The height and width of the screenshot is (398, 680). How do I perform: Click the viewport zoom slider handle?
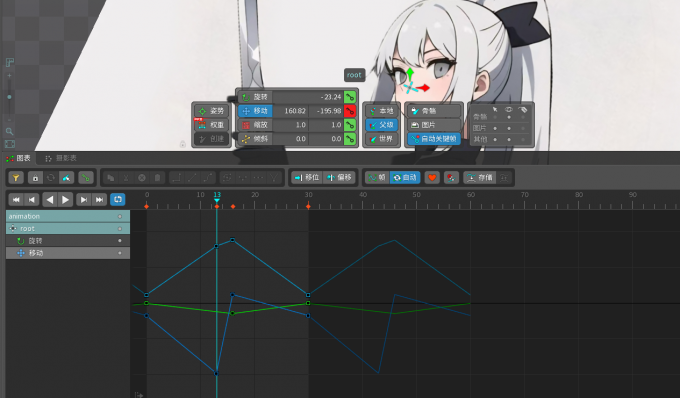pos(10,97)
